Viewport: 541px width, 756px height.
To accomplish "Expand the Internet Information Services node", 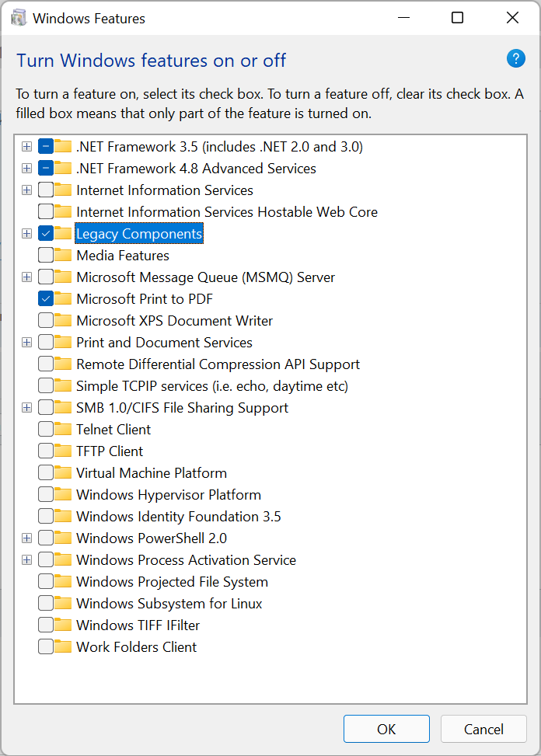I will pyautogui.click(x=27, y=190).
